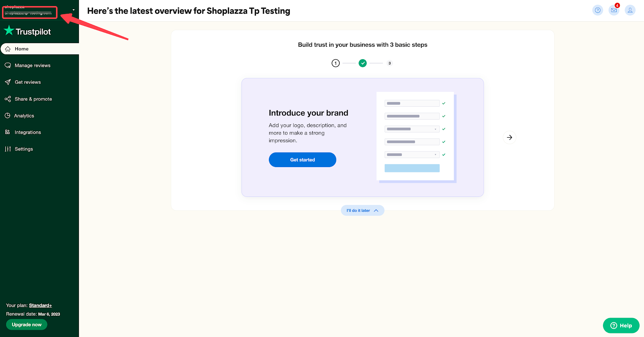Screen dimensions: 644x337
Task: Open the Standard+ plan link
Action: (40, 306)
